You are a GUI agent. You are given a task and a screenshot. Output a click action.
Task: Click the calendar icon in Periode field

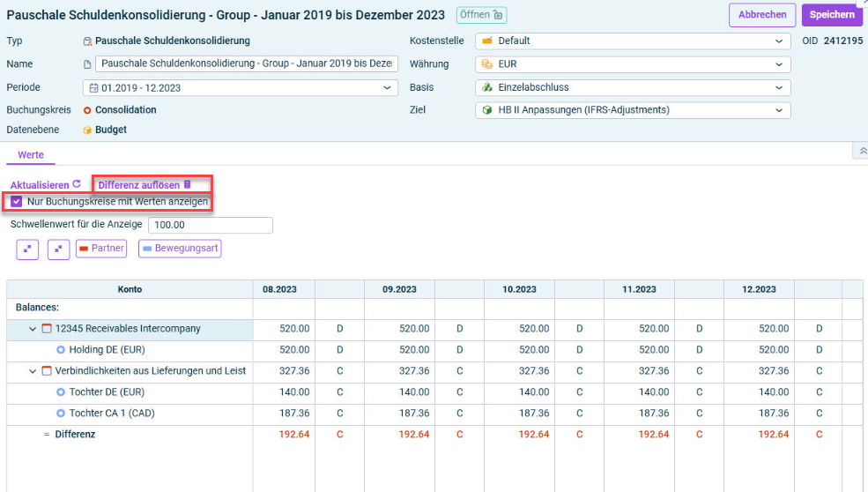pos(93,88)
